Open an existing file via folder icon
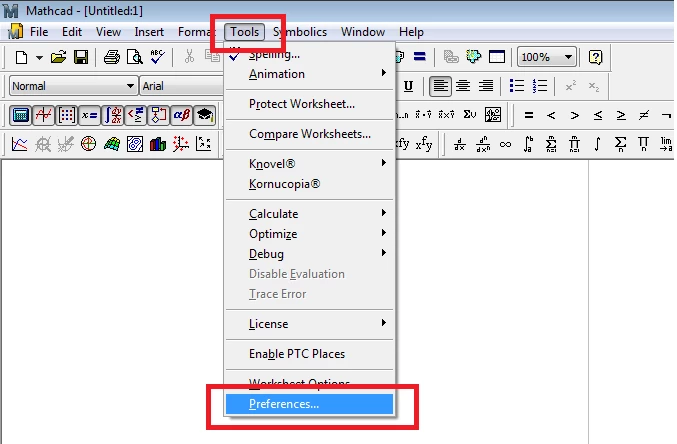Image resolution: width=677 pixels, height=444 pixels. point(58,57)
